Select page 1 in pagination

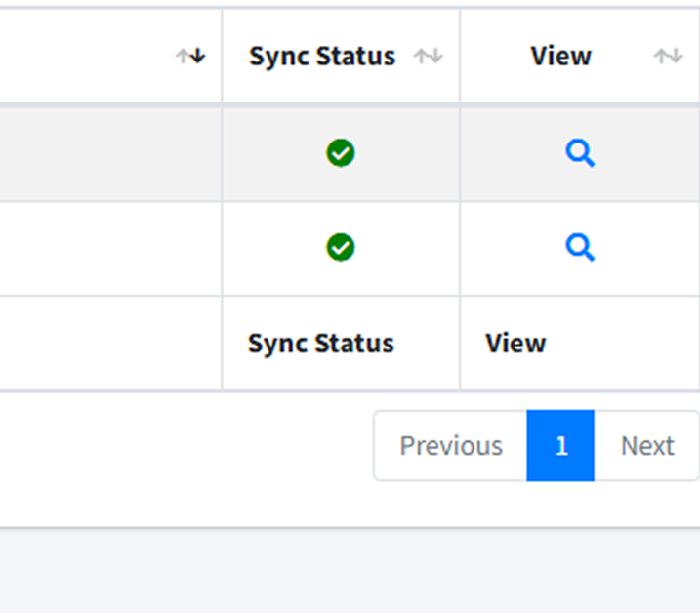point(560,445)
